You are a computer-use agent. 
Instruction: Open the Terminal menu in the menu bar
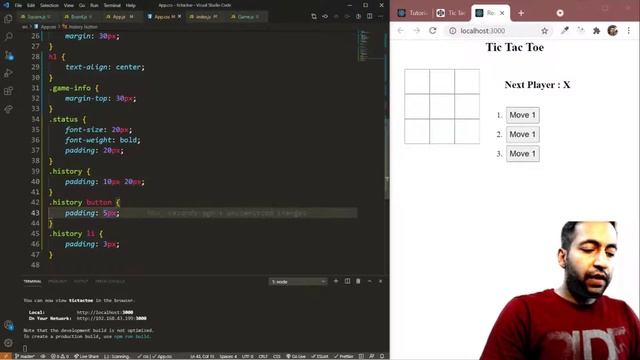click(x=112, y=5)
